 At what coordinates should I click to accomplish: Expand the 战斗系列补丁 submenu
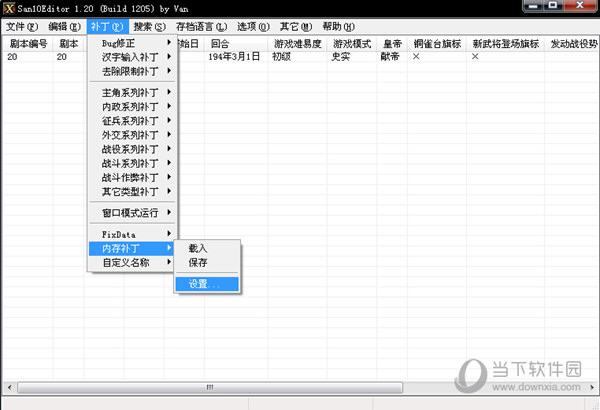click(132, 163)
